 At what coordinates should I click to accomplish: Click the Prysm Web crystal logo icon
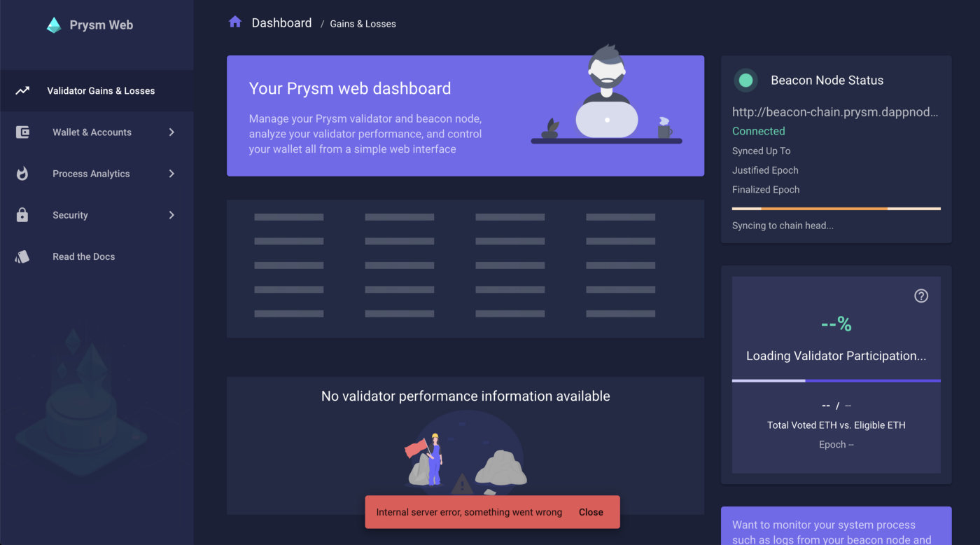point(53,25)
